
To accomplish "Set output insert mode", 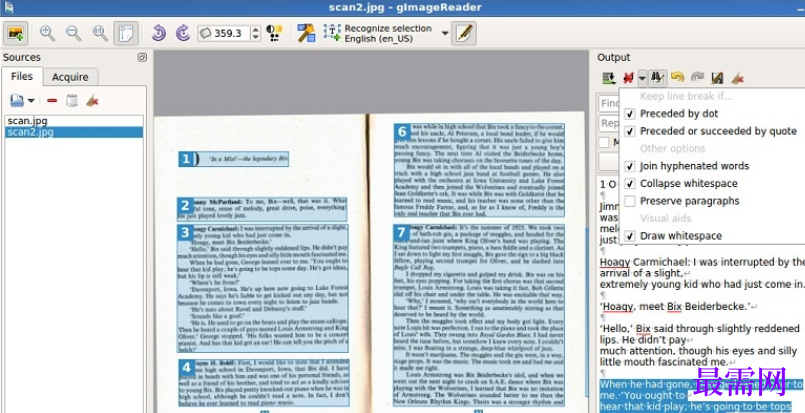I will 609,78.
